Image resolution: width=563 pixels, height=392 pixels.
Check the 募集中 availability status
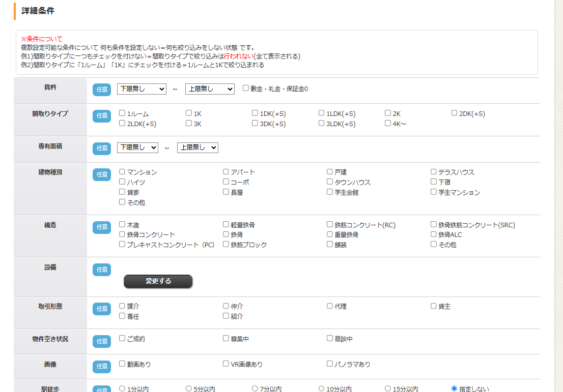point(225,338)
